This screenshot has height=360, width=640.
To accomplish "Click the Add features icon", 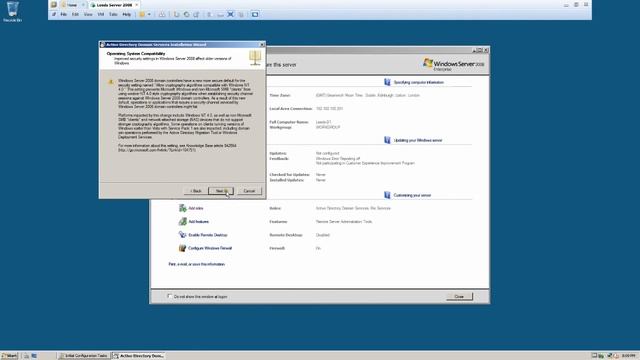I will click(182, 222).
